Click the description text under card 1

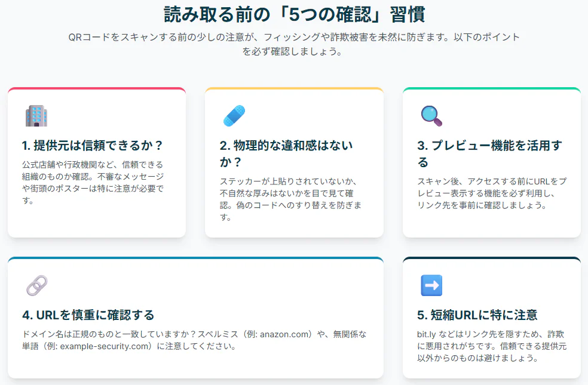(x=93, y=182)
